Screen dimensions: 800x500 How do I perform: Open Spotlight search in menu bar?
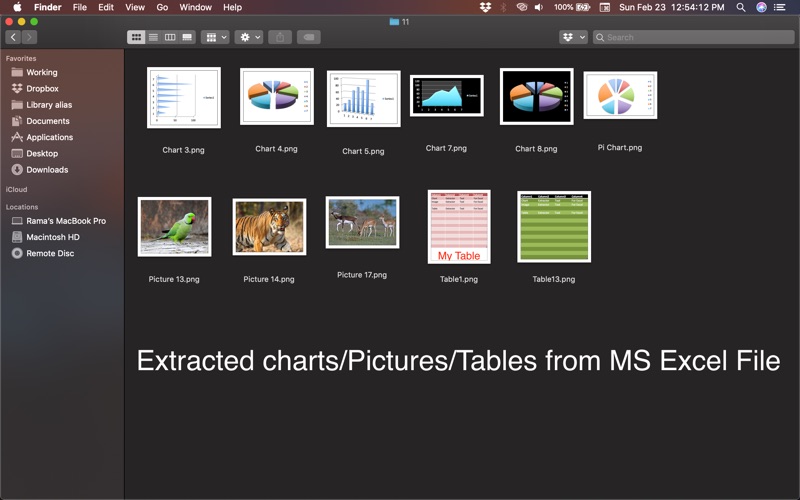[x=741, y=7]
